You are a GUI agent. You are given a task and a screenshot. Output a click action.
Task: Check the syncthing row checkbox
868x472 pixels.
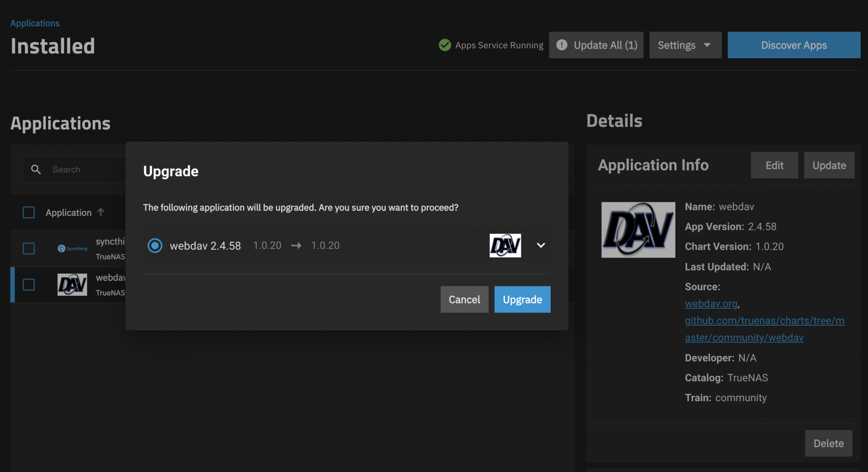coord(29,248)
